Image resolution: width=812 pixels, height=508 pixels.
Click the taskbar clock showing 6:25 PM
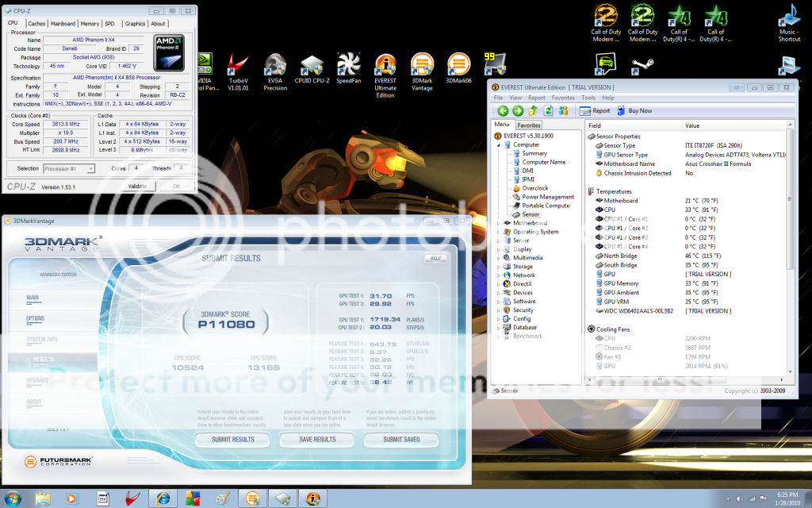coord(787,498)
